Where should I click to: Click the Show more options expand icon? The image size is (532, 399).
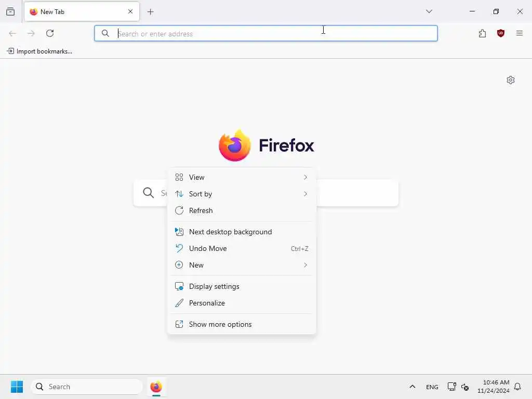(179, 325)
